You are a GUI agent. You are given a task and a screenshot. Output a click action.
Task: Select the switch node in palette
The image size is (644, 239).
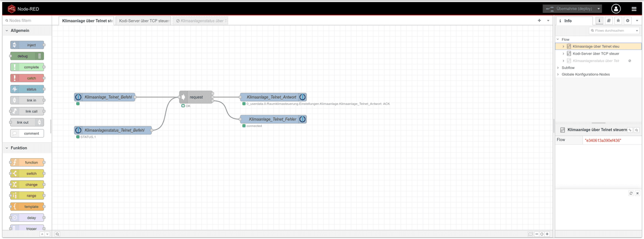(x=27, y=174)
